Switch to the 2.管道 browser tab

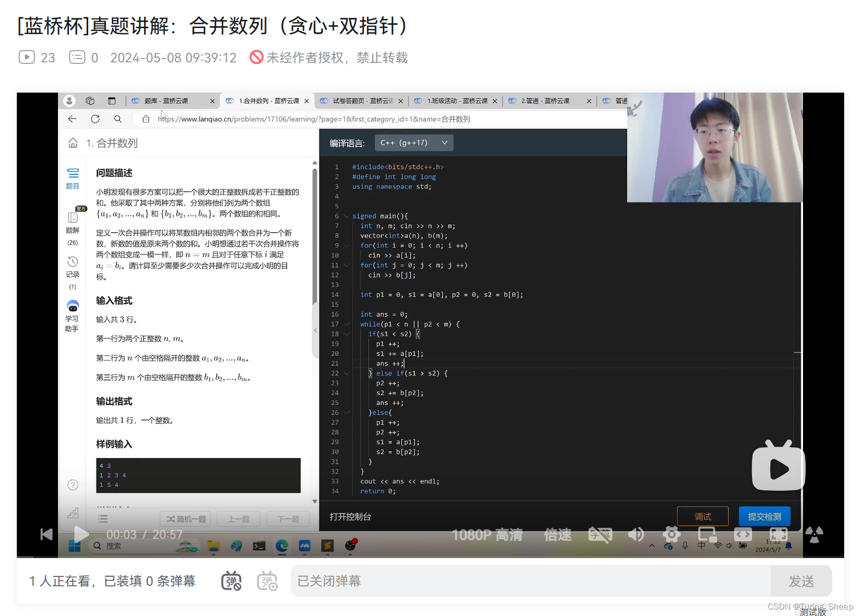tap(549, 101)
